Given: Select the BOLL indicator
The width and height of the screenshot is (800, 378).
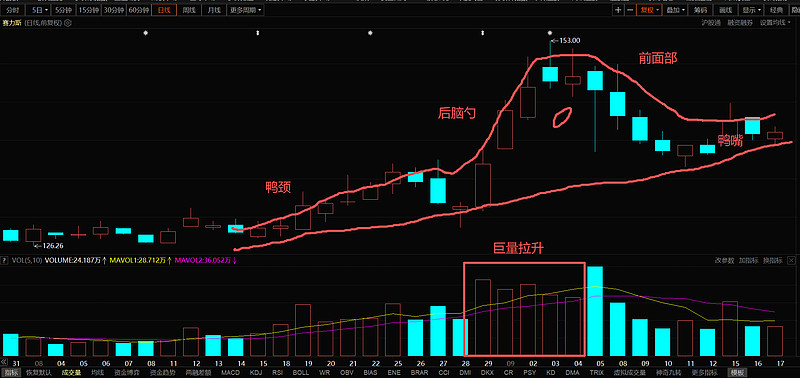Looking at the screenshot, I should 301,373.
